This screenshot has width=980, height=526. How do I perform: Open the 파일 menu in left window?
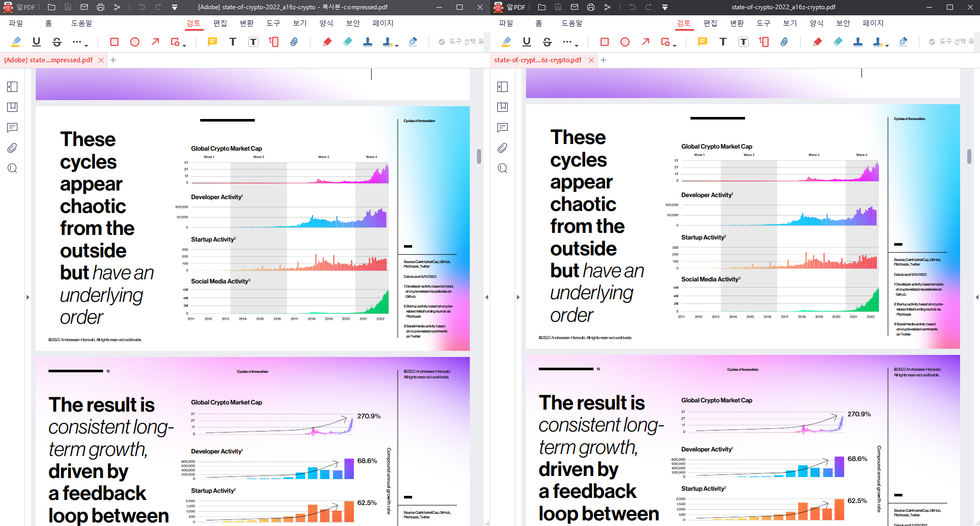tap(16, 23)
